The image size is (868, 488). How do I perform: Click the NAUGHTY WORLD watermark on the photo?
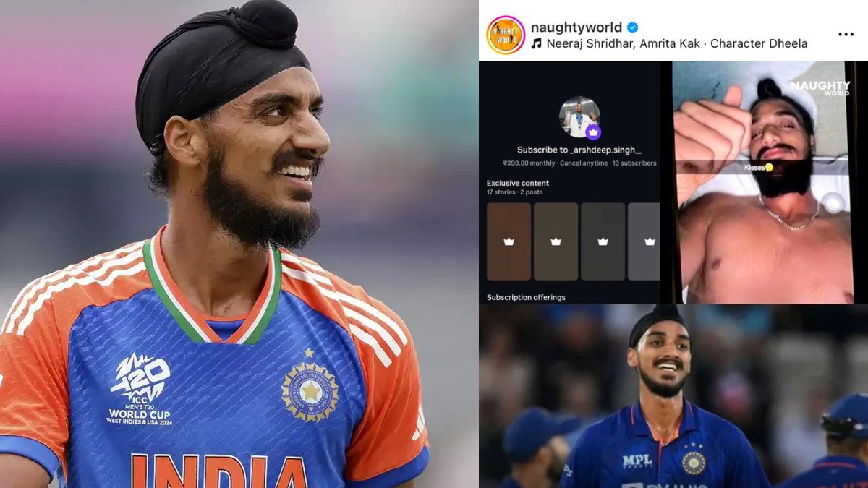[x=820, y=90]
